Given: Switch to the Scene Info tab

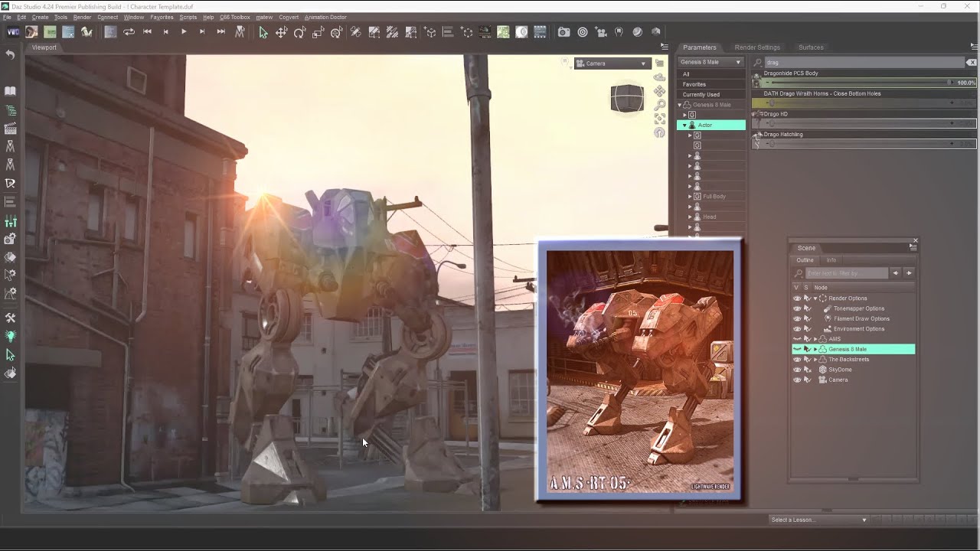Looking at the screenshot, I should (831, 260).
